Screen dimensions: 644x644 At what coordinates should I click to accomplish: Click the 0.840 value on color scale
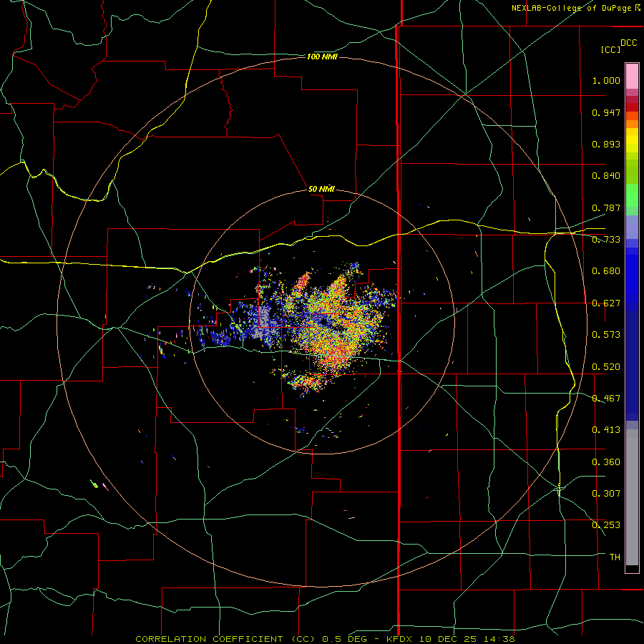[606, 176]
